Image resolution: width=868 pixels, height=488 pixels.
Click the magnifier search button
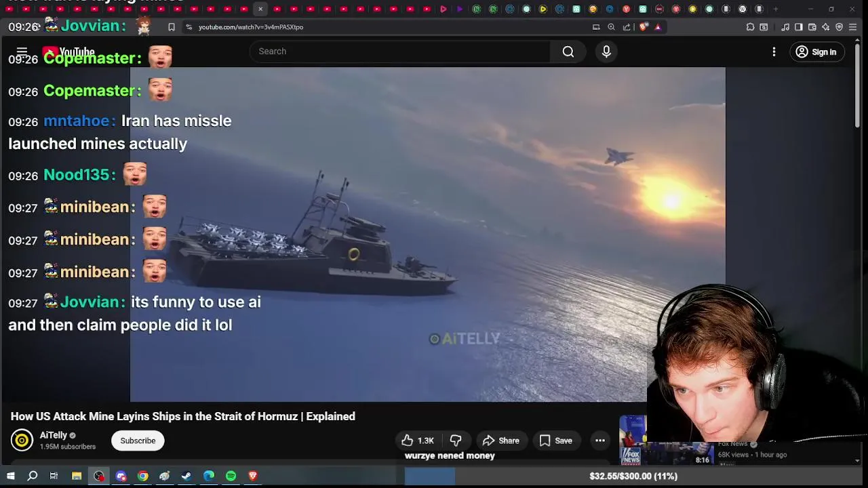568,52
